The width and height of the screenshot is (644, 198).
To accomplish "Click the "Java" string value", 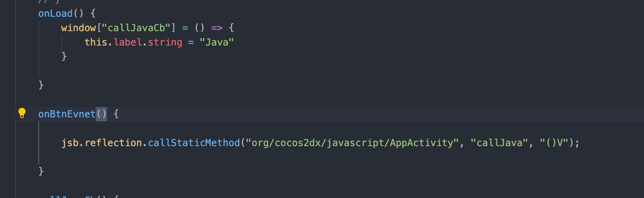I will pyautogui.click(x=216, y=42).
